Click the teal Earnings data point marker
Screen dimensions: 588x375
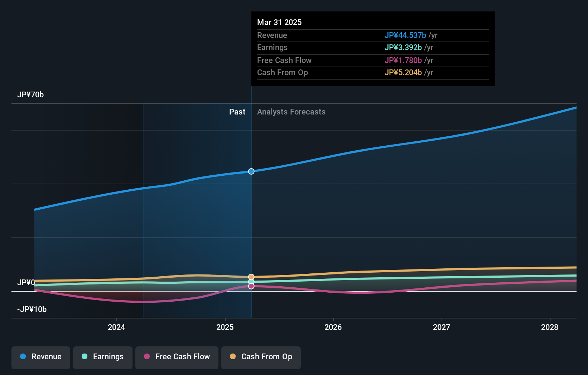[251, 282]
